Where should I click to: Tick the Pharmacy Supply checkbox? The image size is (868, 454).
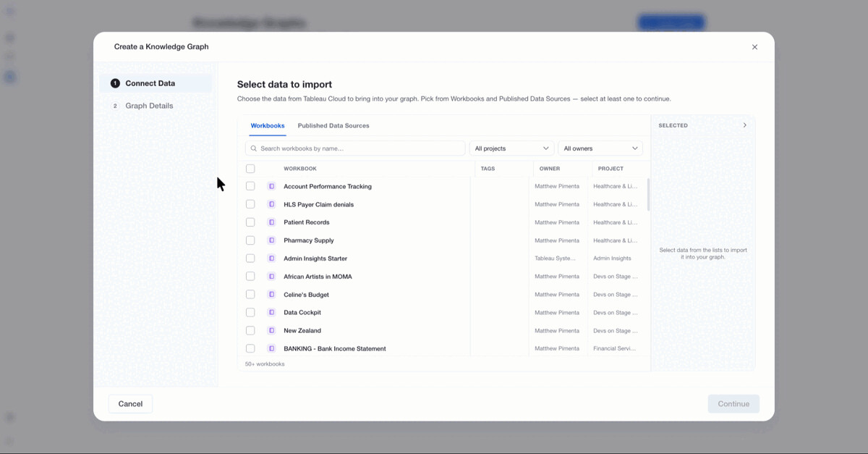(250, 240)
